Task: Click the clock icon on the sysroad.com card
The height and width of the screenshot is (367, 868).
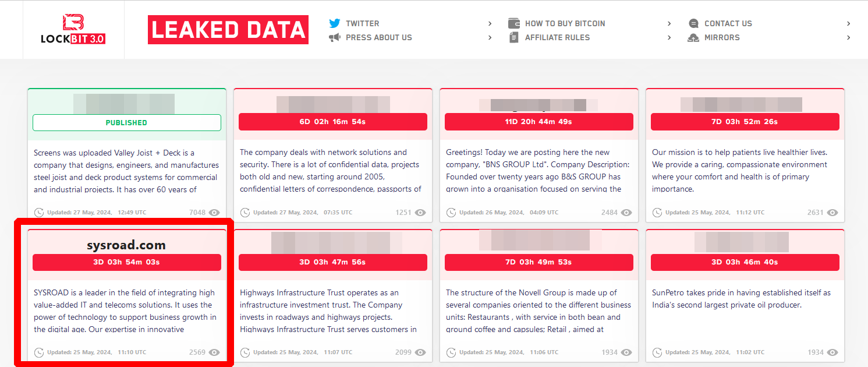Action: 39,352
